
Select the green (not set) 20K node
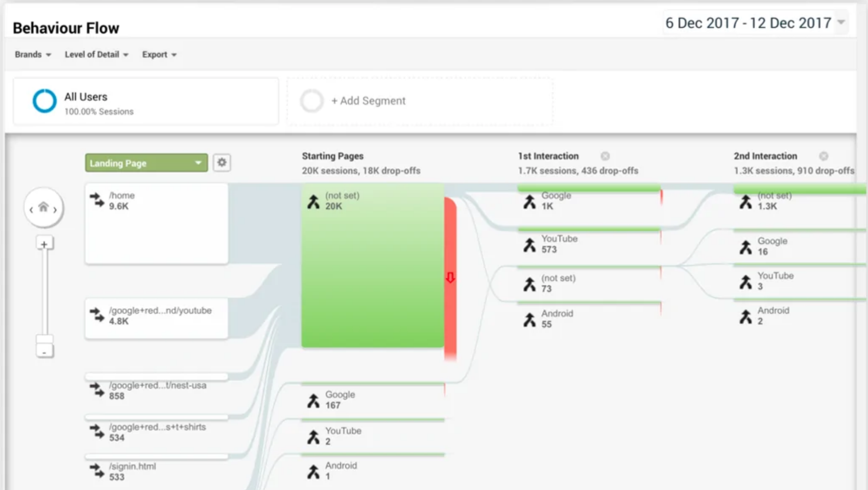[373, 265]
